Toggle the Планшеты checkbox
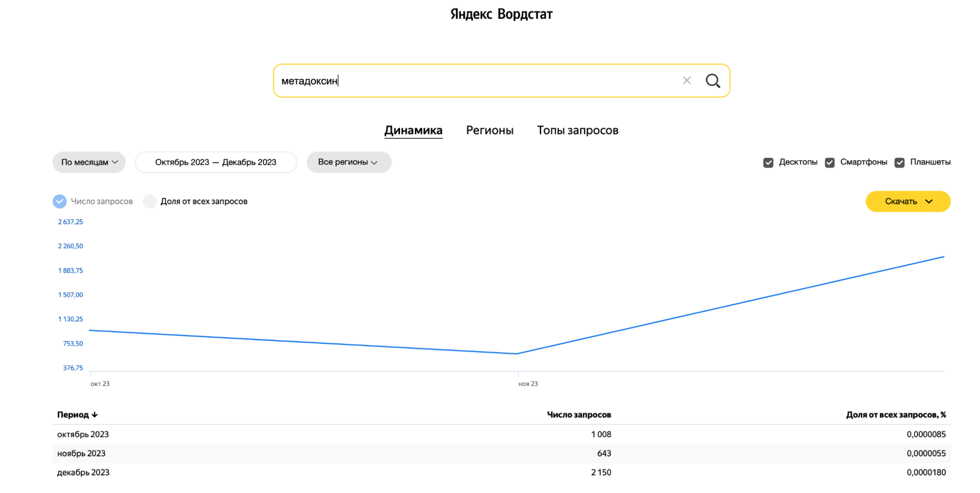The width and height of the screenshot is (980, 493). tap(899, 163)
